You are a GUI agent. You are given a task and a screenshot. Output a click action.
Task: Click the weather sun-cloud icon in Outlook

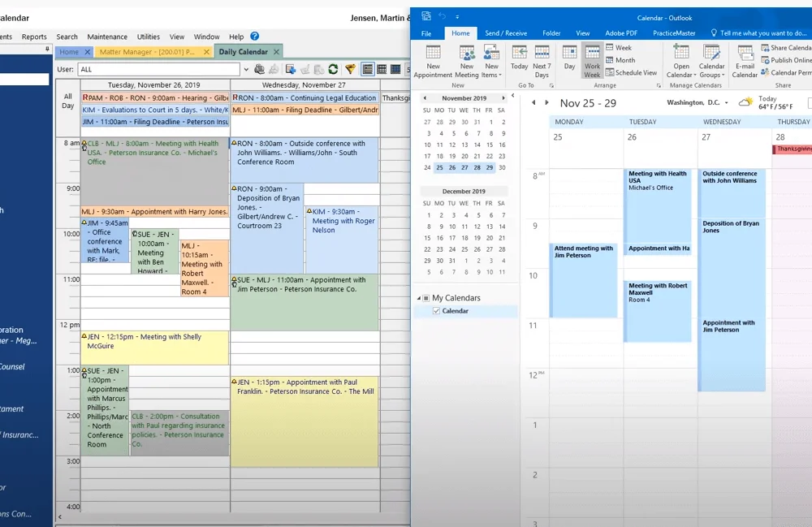pyautogui.click(x=745, y=102)
